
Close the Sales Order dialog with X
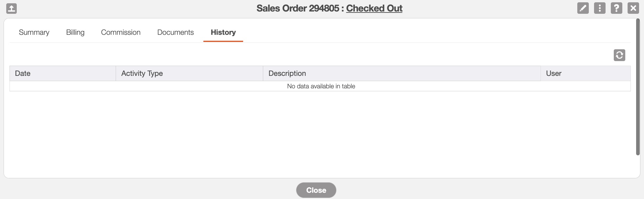click(x=633, y=8)
